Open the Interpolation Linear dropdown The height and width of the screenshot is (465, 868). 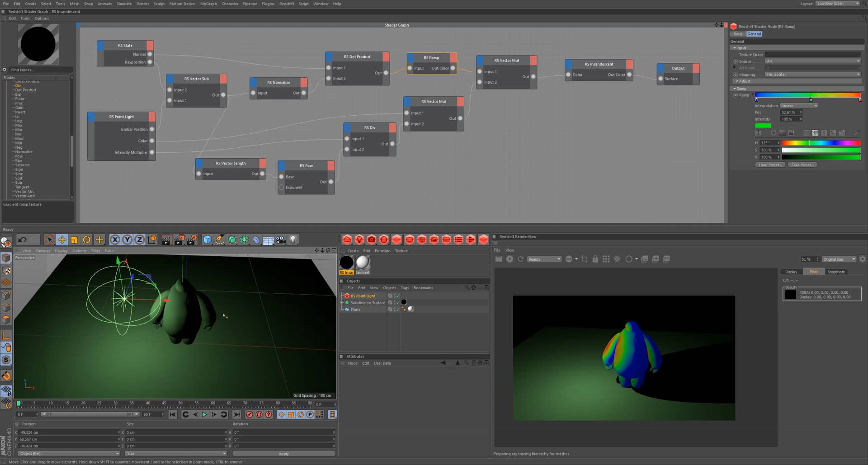(x=799, y=106)
